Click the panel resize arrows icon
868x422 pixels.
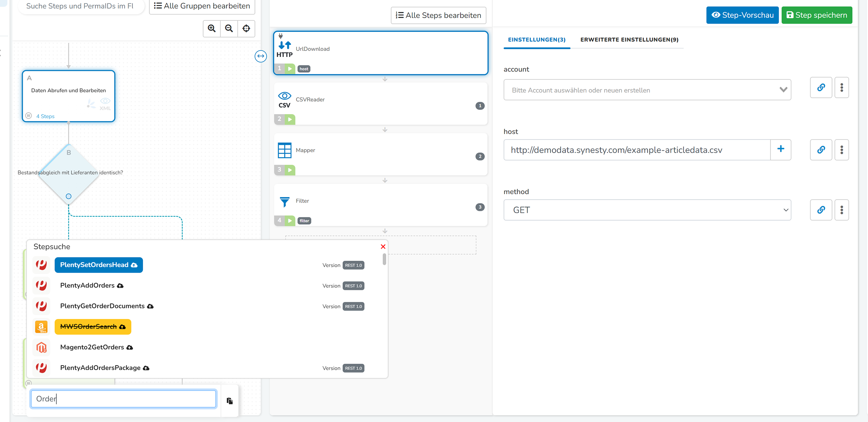point(260,56)
